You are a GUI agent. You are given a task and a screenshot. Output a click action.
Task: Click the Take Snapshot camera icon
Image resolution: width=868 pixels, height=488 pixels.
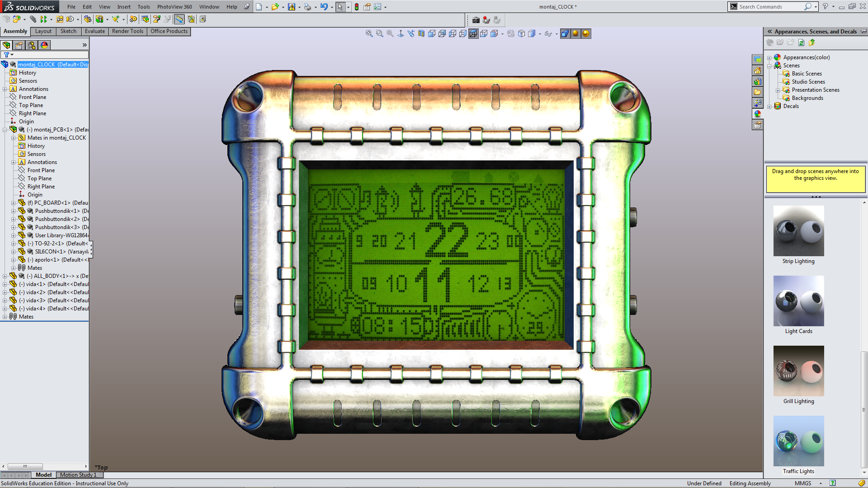[476, 20]
